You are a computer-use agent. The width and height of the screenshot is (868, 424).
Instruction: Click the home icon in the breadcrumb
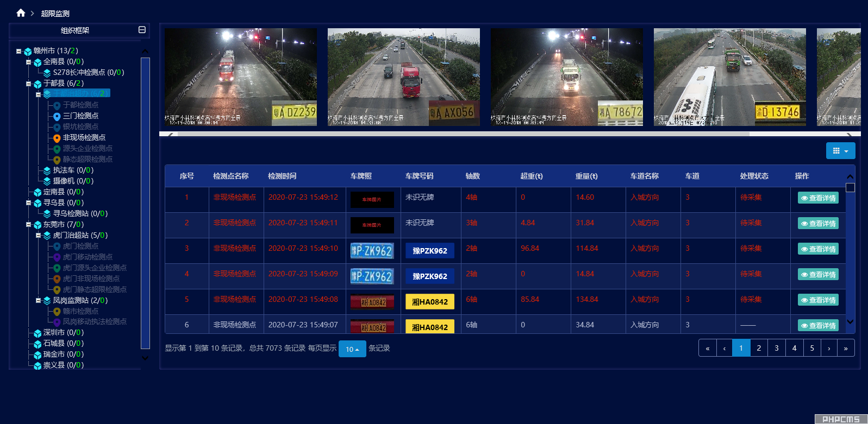tap(21, 13)
